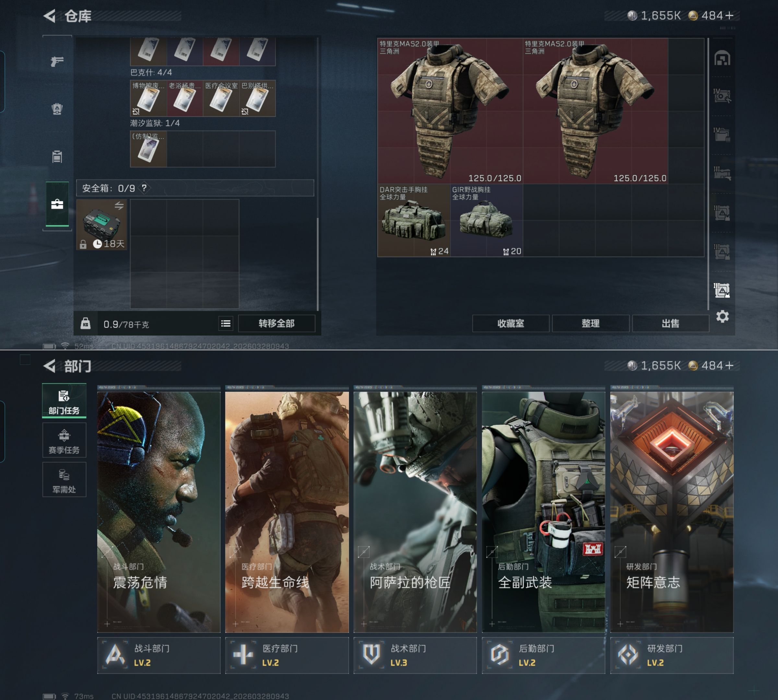Switch to 军需处 tab
The image size is (778, 700).
[64, 480]
